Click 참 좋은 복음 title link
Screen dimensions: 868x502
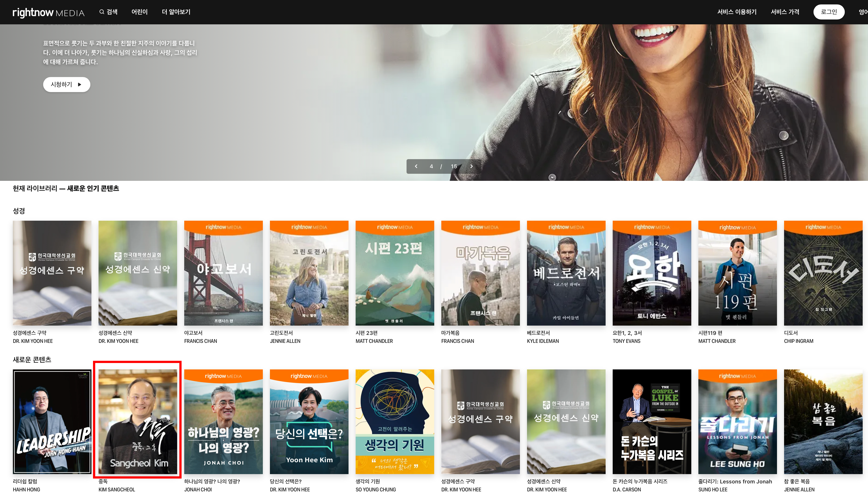(x=797, y=481)
